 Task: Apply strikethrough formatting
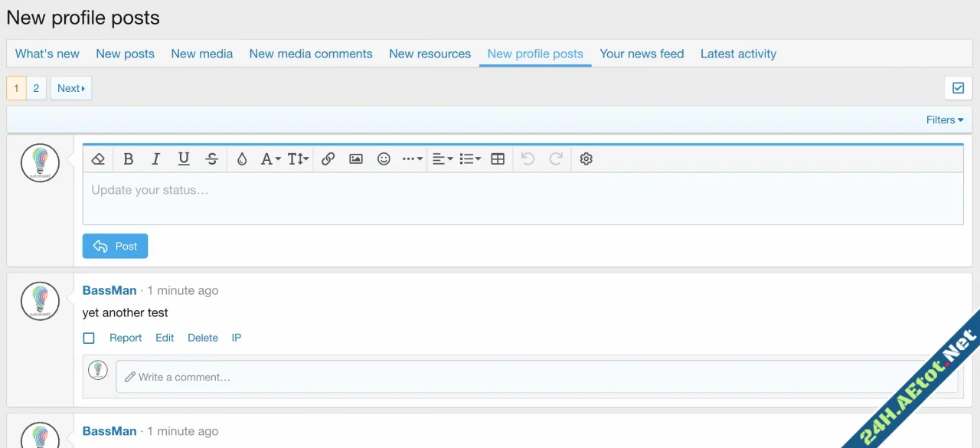(x=211, y=159)
